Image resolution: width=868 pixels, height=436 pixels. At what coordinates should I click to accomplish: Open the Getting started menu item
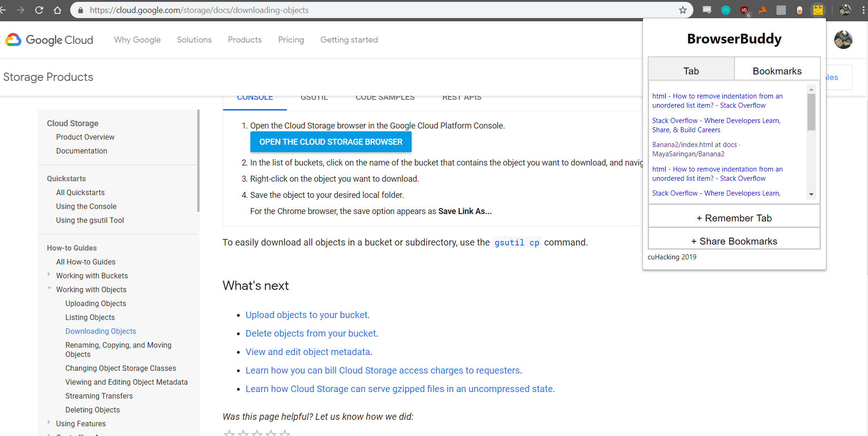[349, 40]
